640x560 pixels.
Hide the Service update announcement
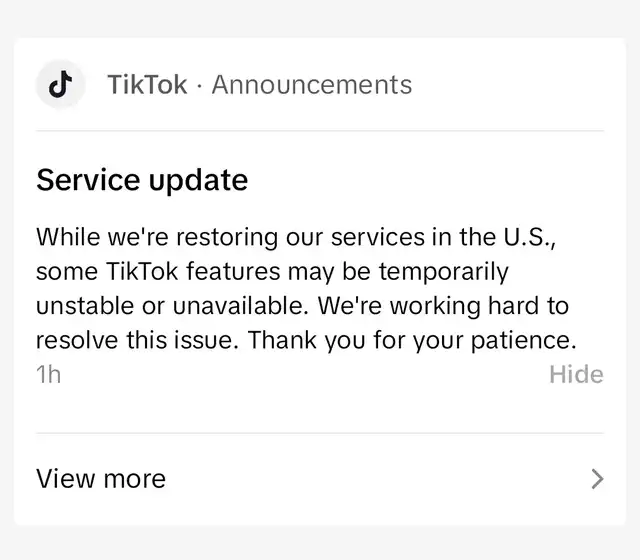576,374
